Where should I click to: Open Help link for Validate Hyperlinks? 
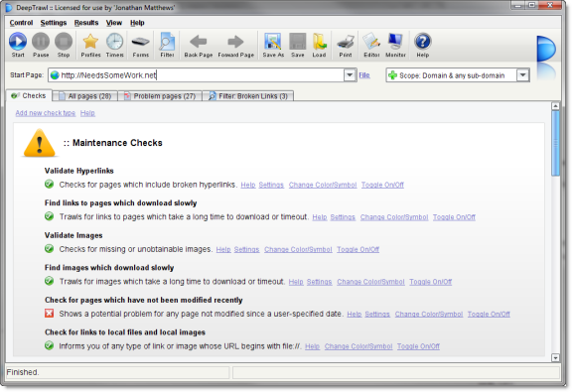pyautogui.click(x=248, y=185)
